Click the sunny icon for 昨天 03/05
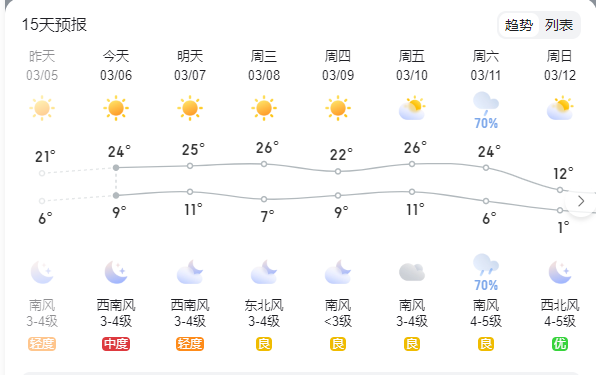 click(x=42, y=108)
